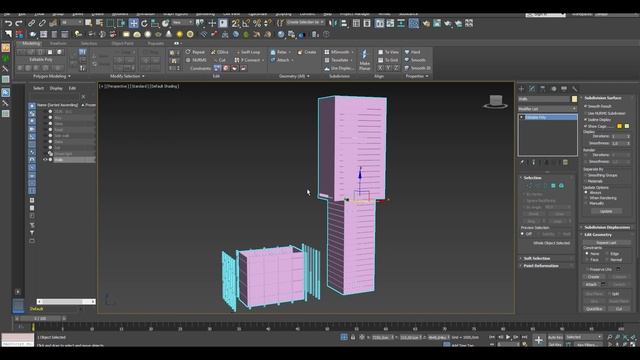The height and width of the screenshot is (360, 640).
Task: Expand the Modify Selection ribbon panel
Action: (127, 76)
